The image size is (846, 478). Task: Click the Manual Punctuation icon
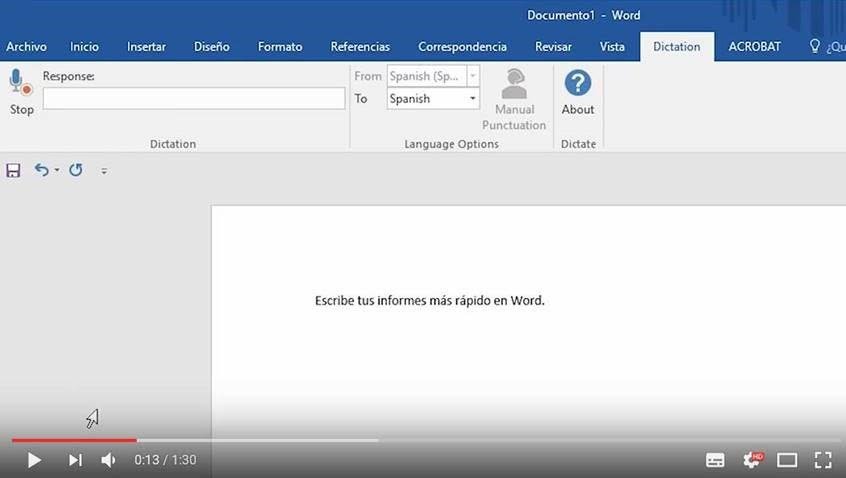[x=514, y=84]
